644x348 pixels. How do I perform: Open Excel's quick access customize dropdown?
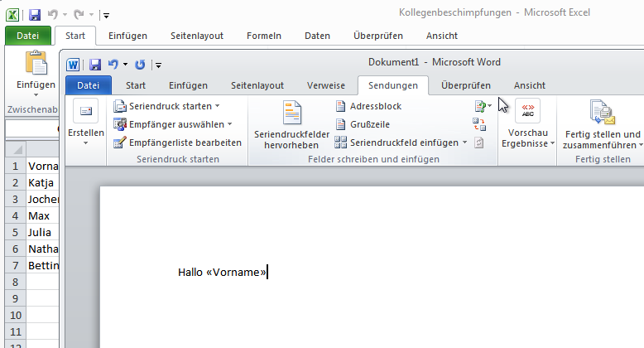tap(107, 16)
